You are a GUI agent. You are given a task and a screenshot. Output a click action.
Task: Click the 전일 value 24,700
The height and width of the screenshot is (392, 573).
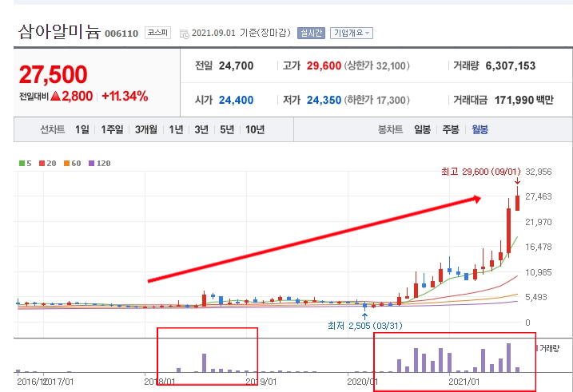(236, 66)
